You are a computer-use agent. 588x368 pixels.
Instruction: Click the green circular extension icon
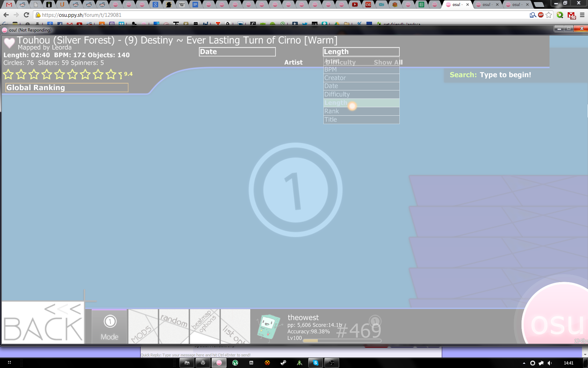(560, 15)
